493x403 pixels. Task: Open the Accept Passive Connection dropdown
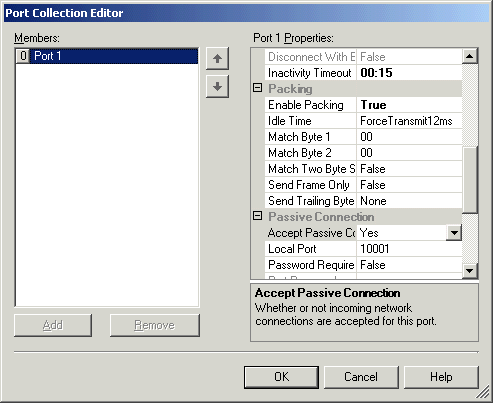click(454, 233)
